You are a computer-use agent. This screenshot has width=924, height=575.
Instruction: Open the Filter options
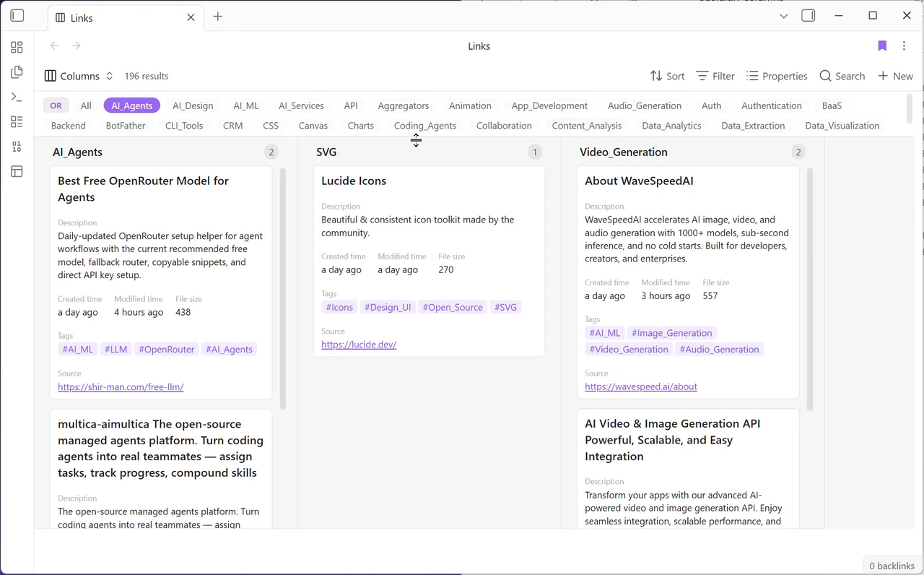point(715,76)
